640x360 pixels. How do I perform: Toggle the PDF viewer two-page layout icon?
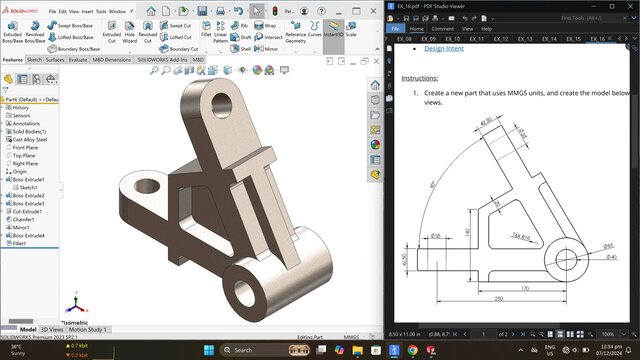pos(570,334)
